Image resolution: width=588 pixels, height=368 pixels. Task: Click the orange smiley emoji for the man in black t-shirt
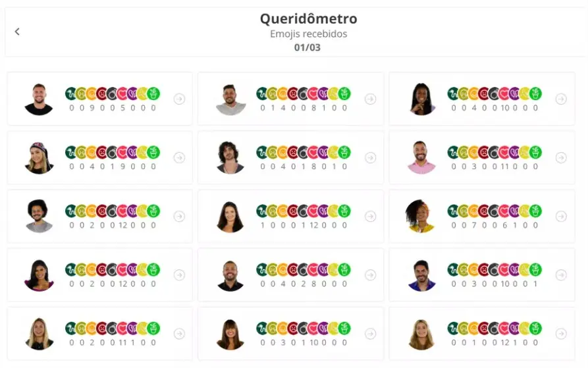(x=91, y=94)
